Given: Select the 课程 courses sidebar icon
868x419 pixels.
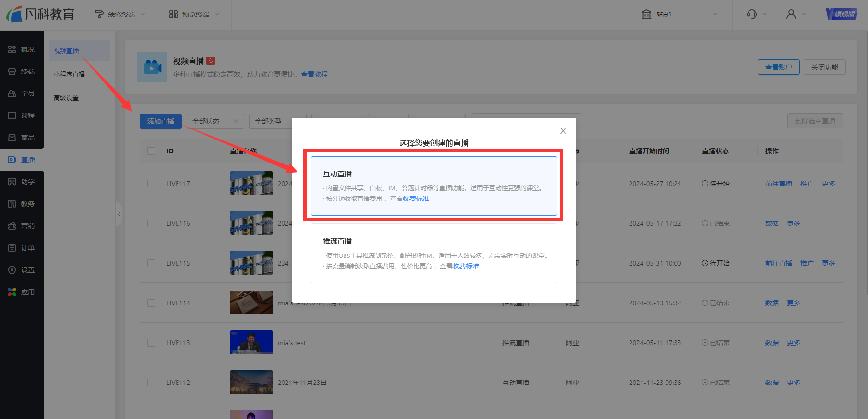Looking at the screenshot, I should (x=12, y=116).
